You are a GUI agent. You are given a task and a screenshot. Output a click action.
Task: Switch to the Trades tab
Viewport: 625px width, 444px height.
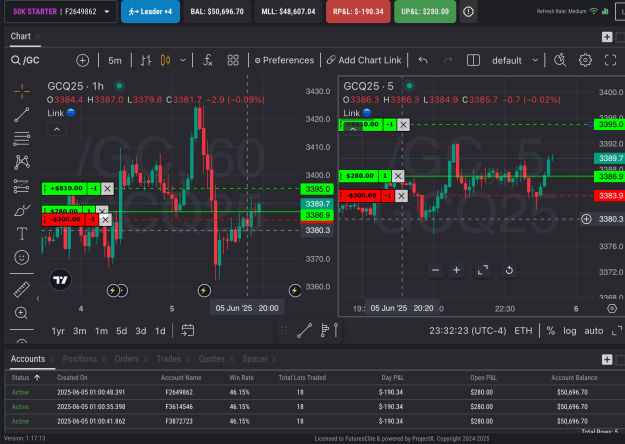pos(169,359)
